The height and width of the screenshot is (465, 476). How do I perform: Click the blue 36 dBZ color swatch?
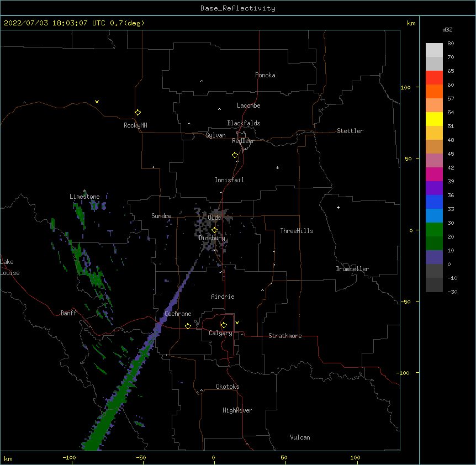click(434, 202)
